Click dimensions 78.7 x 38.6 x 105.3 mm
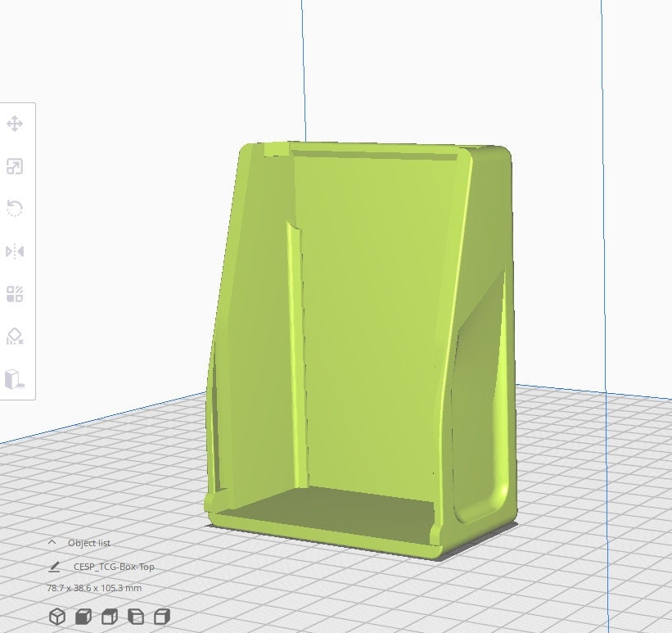Image resolution: width=672 pixels, height=633 pixels. pyautogui.click(x=94, y=588)
